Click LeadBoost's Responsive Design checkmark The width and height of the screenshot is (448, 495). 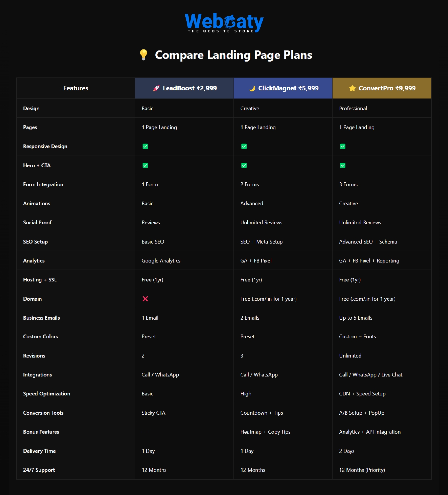pos(145,146)
